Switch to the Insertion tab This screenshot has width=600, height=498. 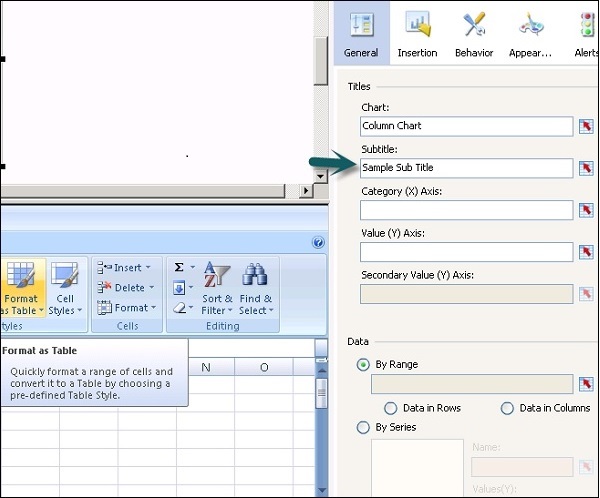pyautogui.click(x=417, y=33)
